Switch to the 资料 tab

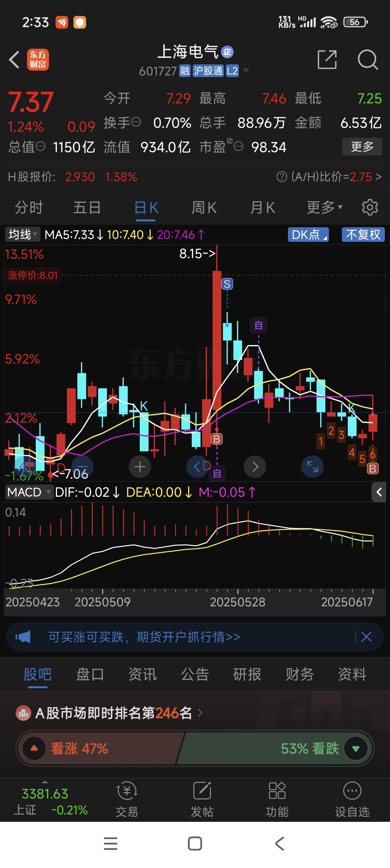352,674
